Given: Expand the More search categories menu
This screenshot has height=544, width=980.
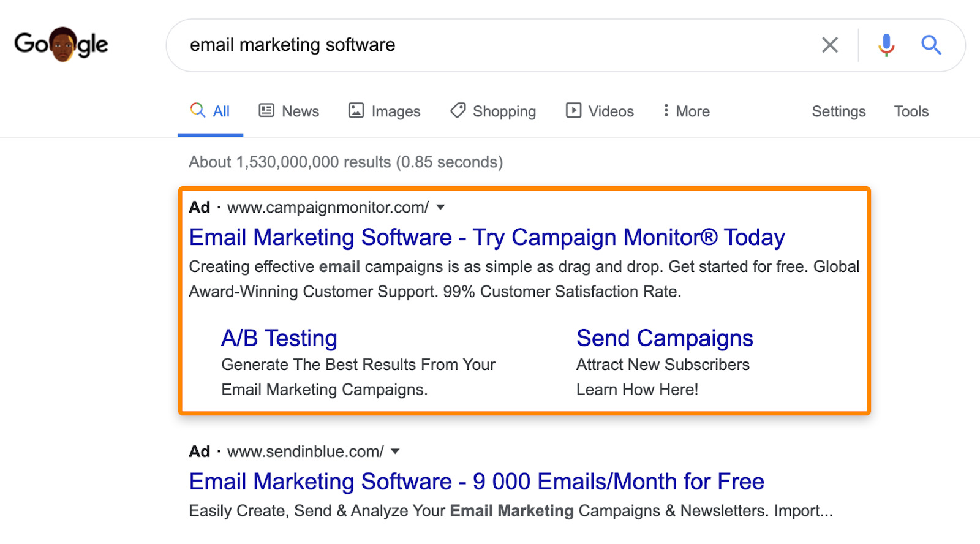Looking at the screenshot, I should 685,111.
